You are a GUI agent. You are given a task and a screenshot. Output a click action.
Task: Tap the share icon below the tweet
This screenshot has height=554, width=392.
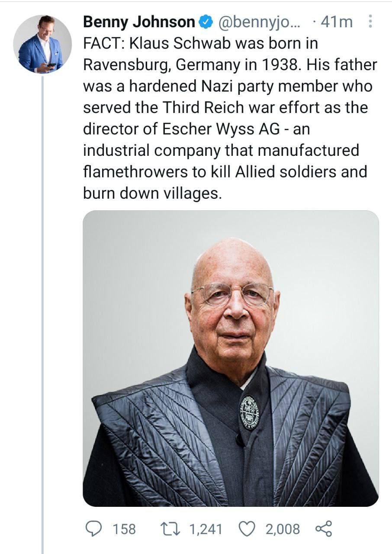[x=323, y=528]
